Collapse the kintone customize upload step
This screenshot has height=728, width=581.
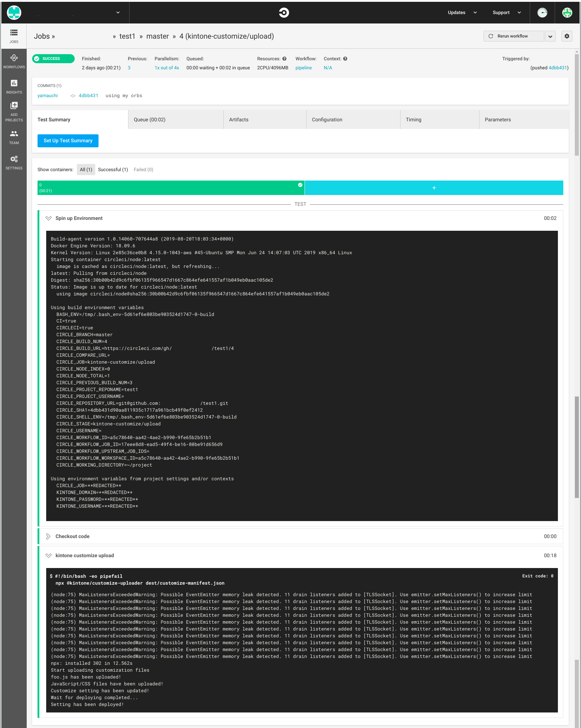pos(48,555)
